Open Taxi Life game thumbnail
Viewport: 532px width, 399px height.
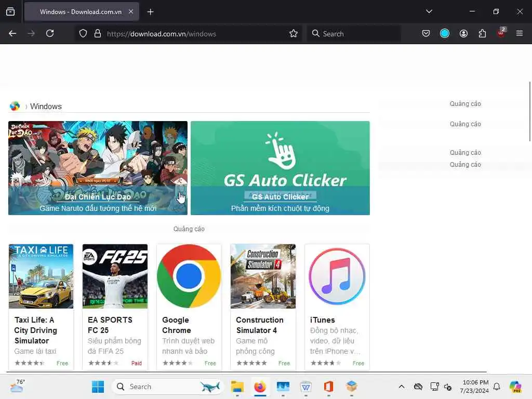tap(41, 276)
